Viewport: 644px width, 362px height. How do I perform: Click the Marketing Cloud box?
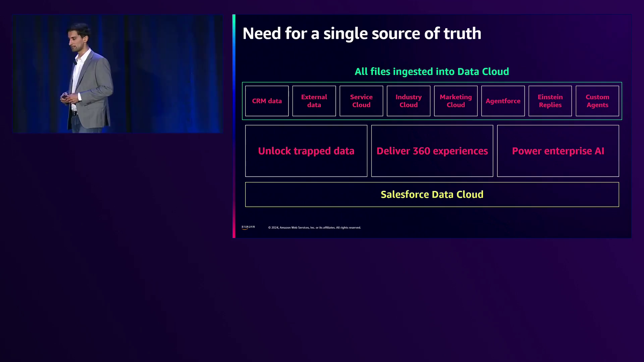coord(456,101)
